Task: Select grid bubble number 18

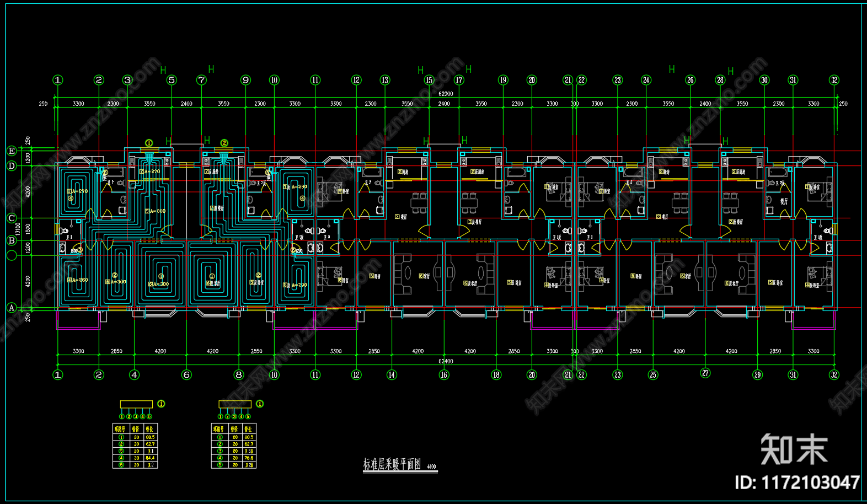Action: coord(496,375)
